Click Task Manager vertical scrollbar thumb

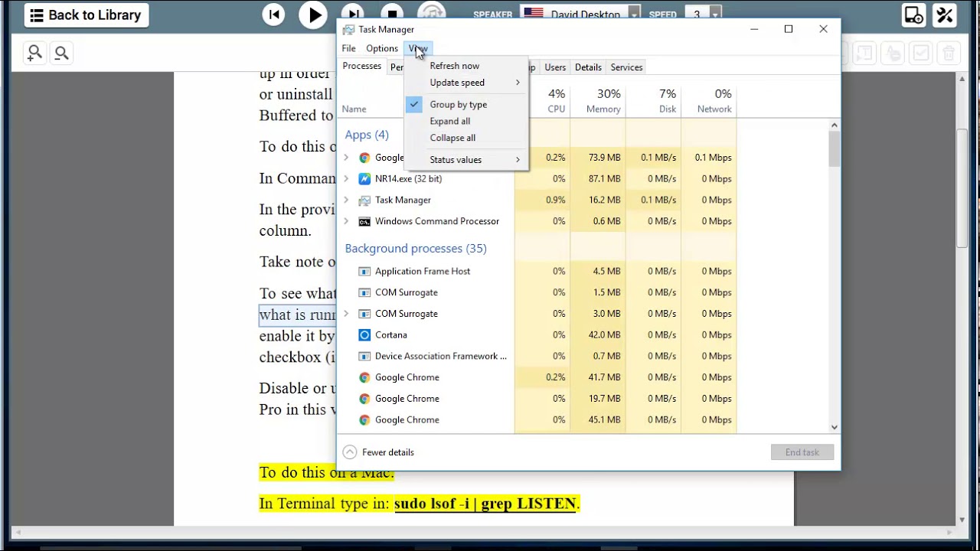tap(834, 149)
